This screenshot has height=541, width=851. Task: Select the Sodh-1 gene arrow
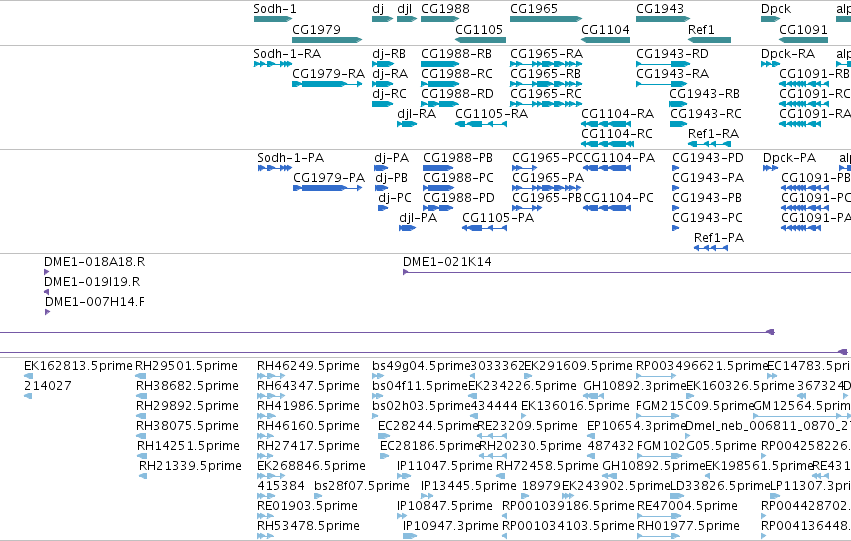tap(273, 19)
